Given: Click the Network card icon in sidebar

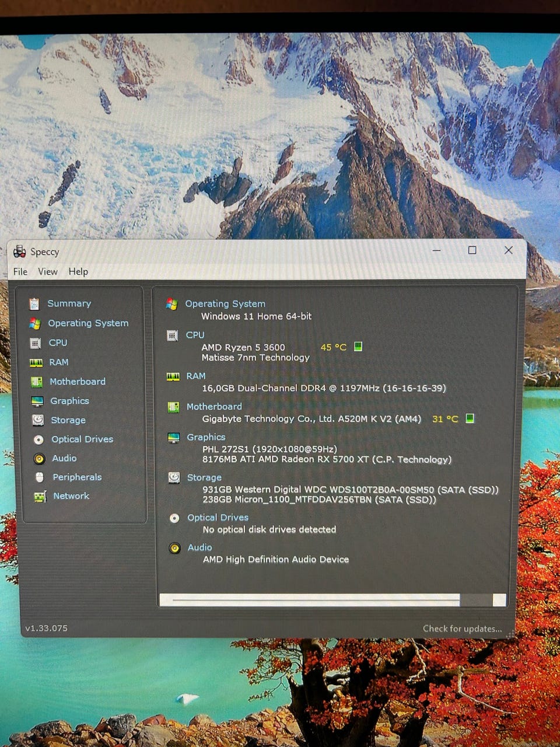Looking at the screenshot, I should (x=40, y=497).
